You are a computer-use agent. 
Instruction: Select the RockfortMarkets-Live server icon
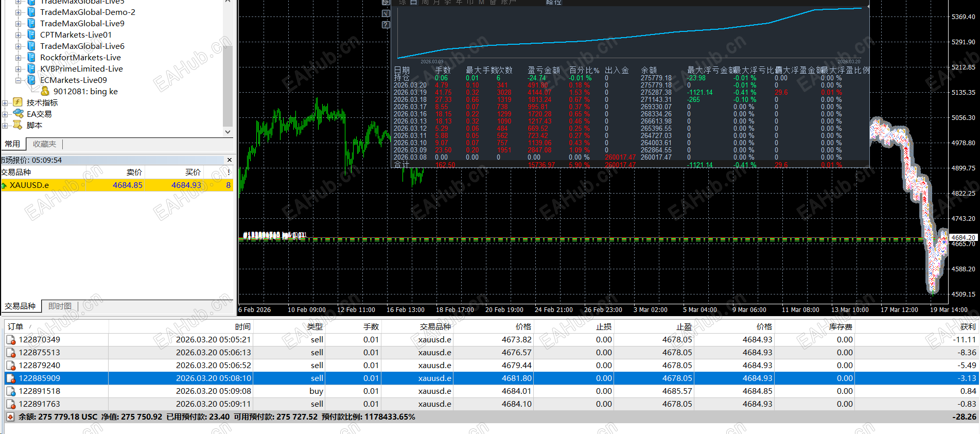[x=31, y=57]
